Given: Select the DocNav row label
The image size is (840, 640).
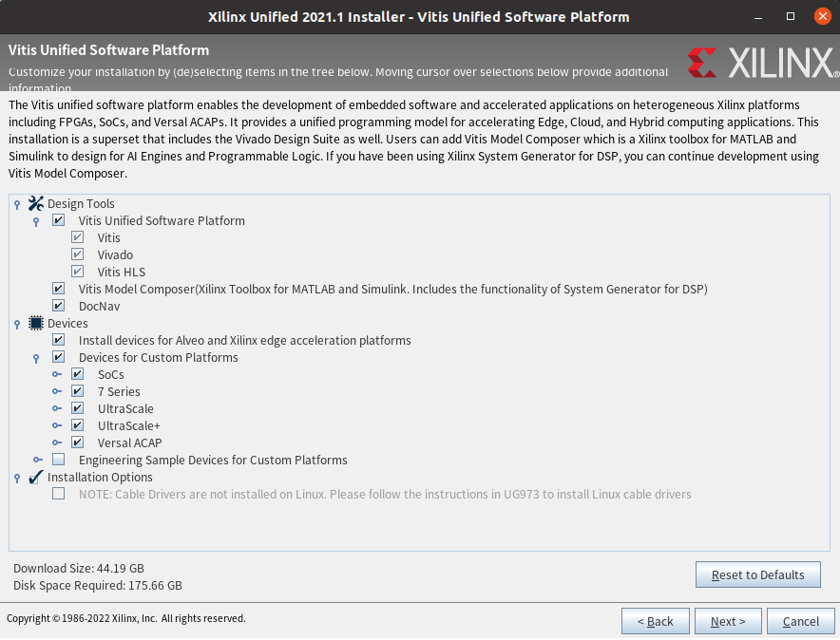Looking at the screenshot, I should click(x=99, y=307).
